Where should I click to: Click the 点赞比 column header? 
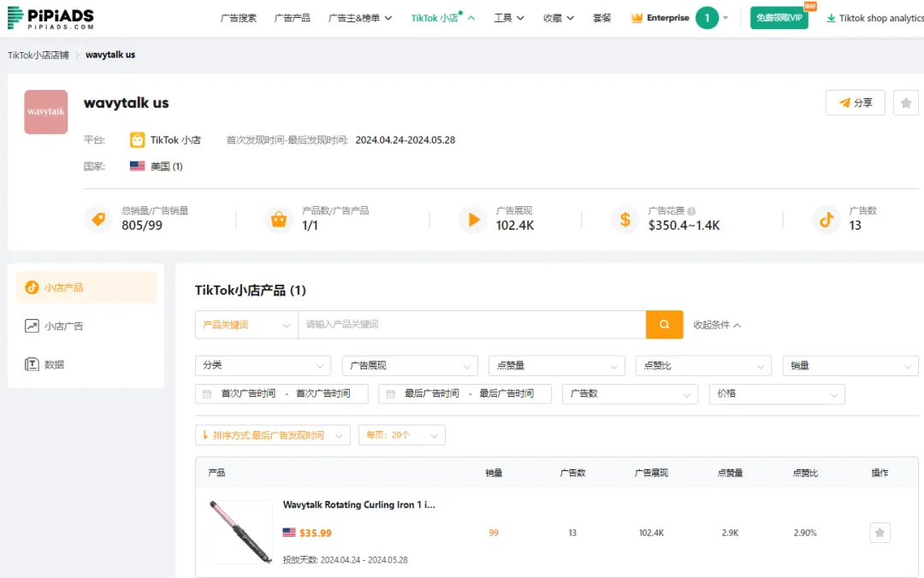click(x=805, y=473)
